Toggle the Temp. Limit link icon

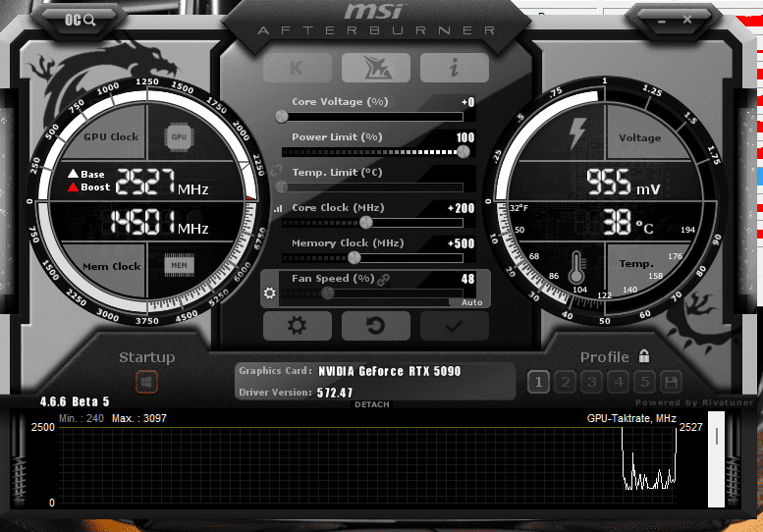tap(276, 171)
